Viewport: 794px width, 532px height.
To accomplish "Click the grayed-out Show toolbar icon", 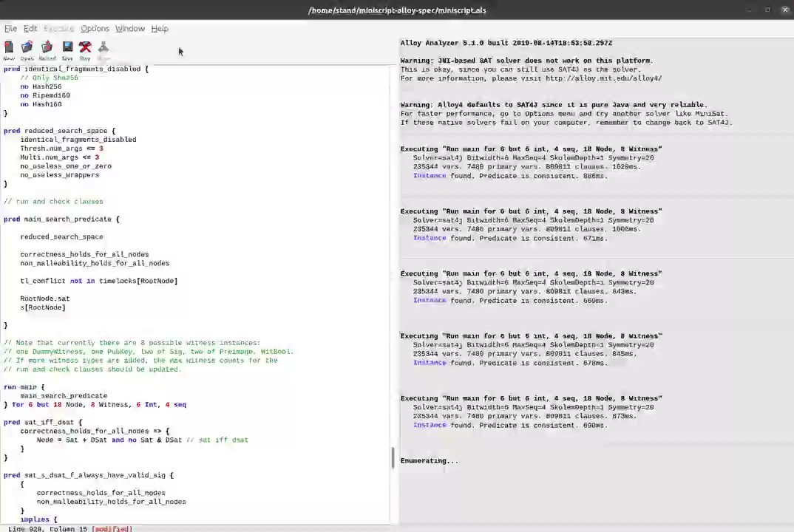I will [104, 50].
